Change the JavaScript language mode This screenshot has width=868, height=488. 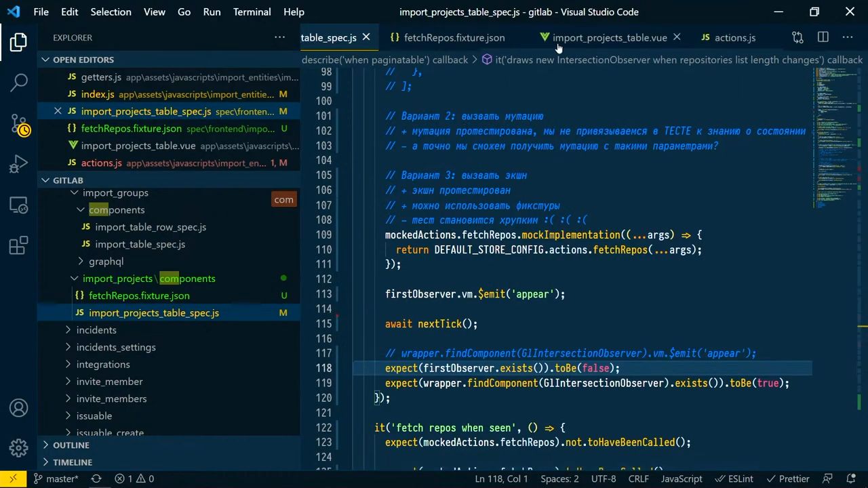tap(682, 479)
